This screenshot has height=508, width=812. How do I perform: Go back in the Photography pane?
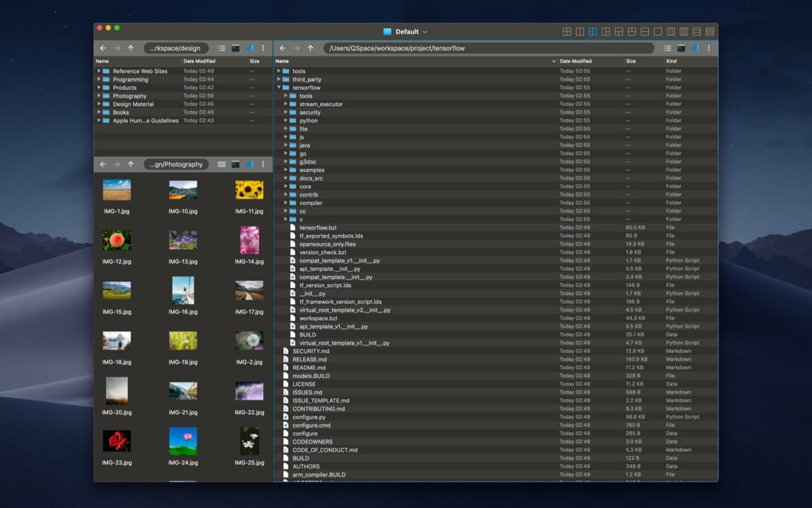click(x=103, y=164)
